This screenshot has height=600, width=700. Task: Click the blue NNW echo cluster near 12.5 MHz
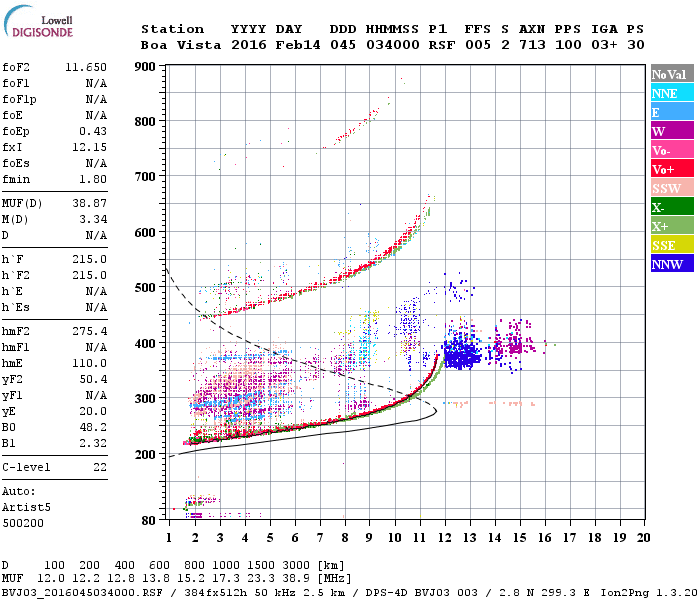coord(462,353)
